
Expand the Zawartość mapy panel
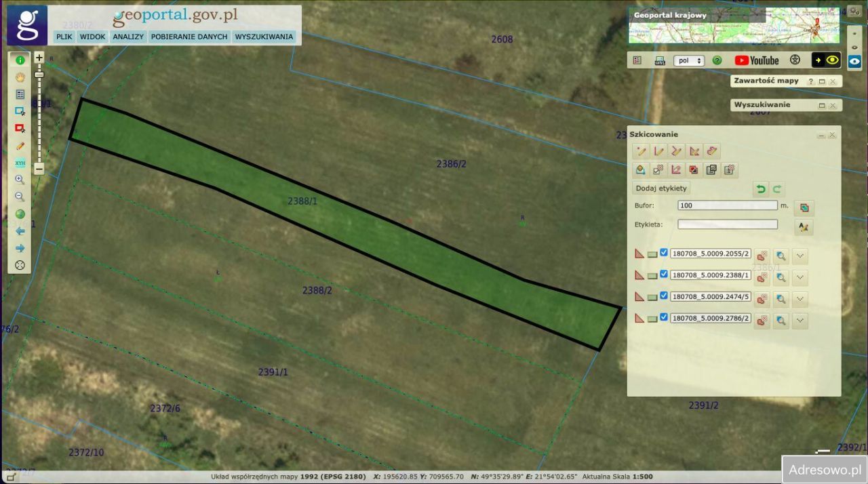point(822,81)
